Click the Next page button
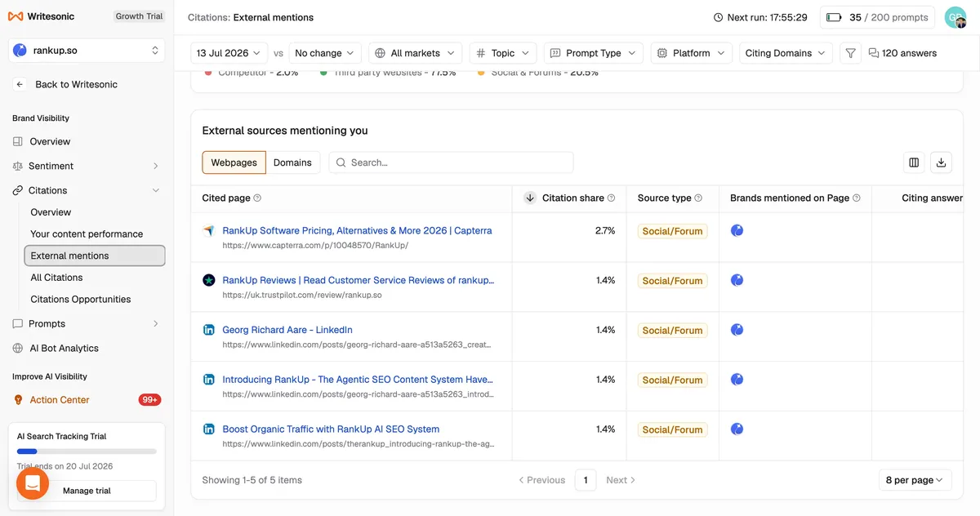The height and width of the screenshot is (516, 980). 621,480
